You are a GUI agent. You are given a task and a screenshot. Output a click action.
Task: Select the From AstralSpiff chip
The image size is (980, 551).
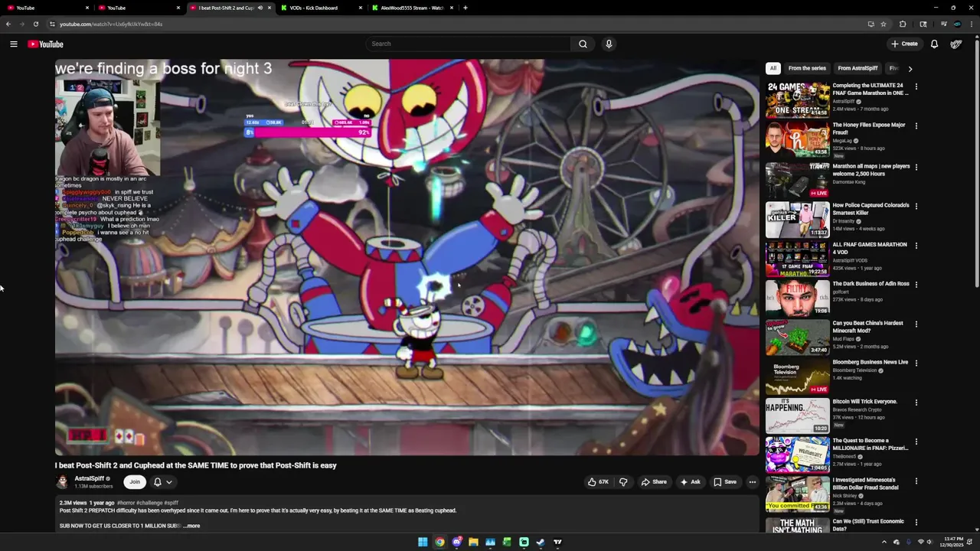857,68
